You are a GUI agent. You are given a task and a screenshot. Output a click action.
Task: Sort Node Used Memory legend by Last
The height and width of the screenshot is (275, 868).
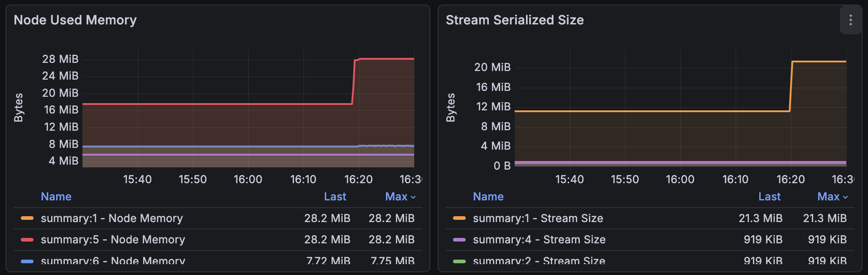335,197
